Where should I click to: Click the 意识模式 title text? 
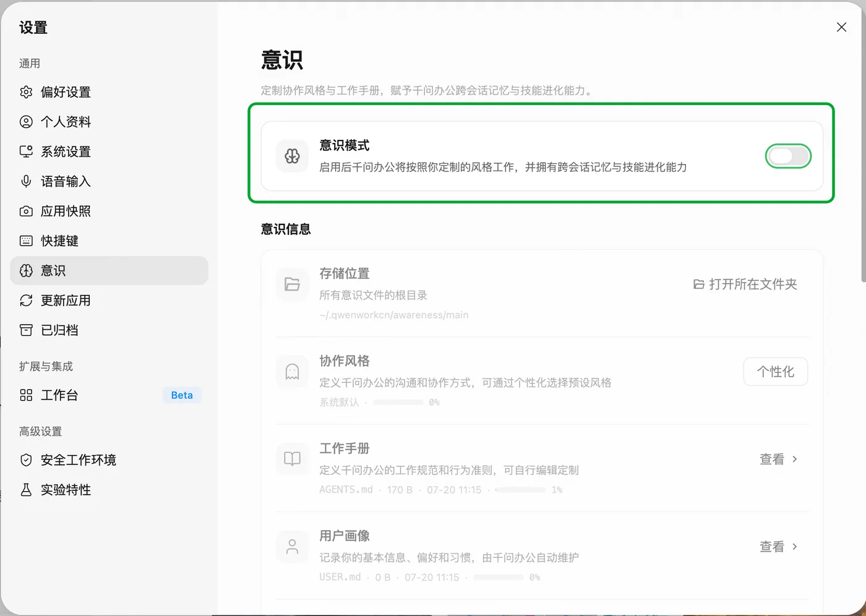coord(345,145)
